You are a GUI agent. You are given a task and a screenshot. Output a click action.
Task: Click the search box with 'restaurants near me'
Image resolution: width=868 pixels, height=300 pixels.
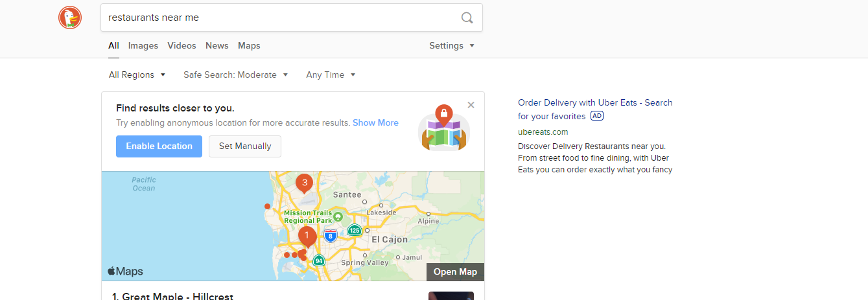(291, 17)
